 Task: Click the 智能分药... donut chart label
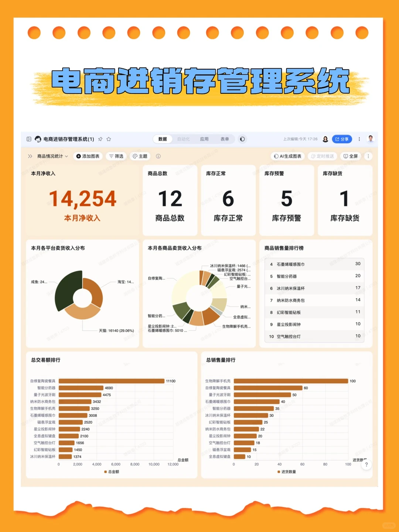[157, 316]
